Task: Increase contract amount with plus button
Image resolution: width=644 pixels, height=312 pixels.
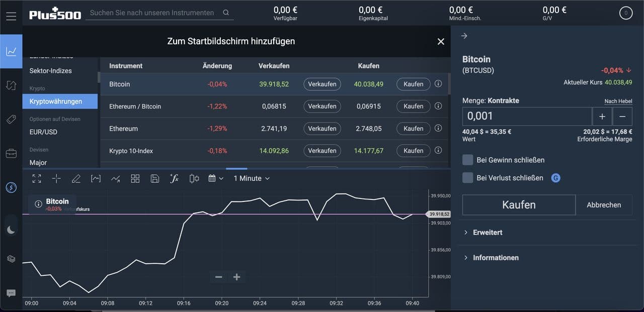Action: [x=602, y=116]
